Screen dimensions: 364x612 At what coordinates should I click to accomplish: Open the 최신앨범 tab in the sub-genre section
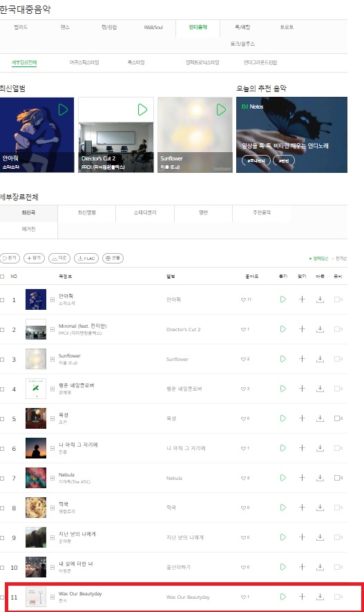pyautogui.click(x=87, y=213)
